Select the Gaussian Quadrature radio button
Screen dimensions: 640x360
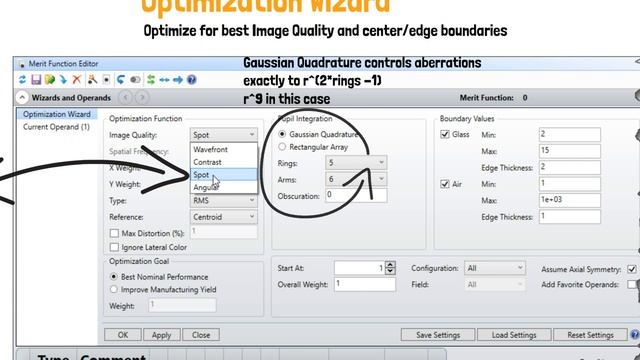pos(282,134)
